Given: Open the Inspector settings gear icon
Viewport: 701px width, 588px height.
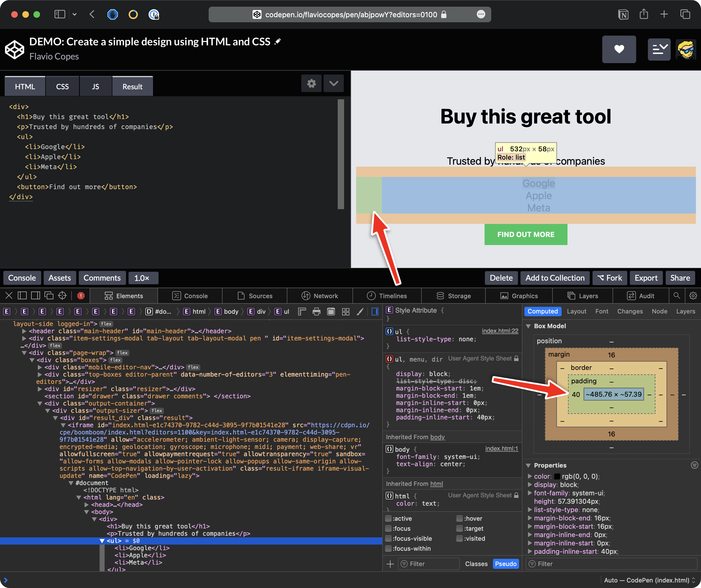Looking at the screenshot, I should tap(693, 296).
